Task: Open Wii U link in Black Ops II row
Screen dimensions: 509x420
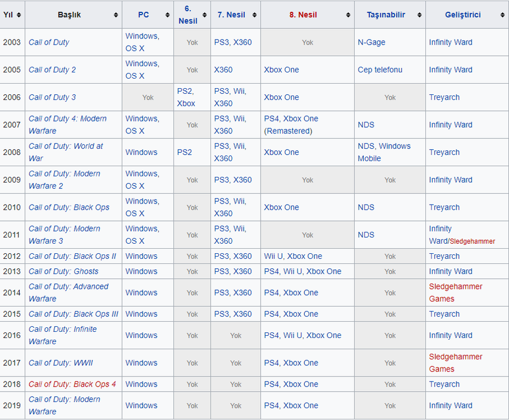Action: (273, 257)
